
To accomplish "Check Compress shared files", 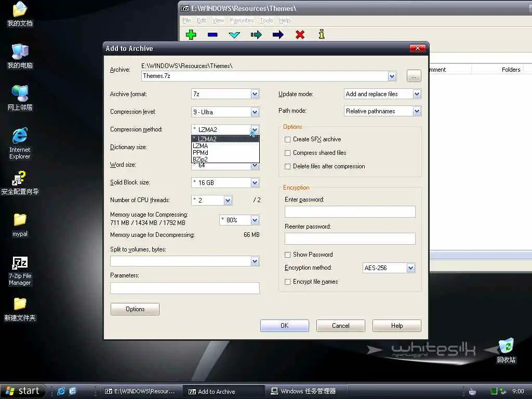I will click(287, 153).
